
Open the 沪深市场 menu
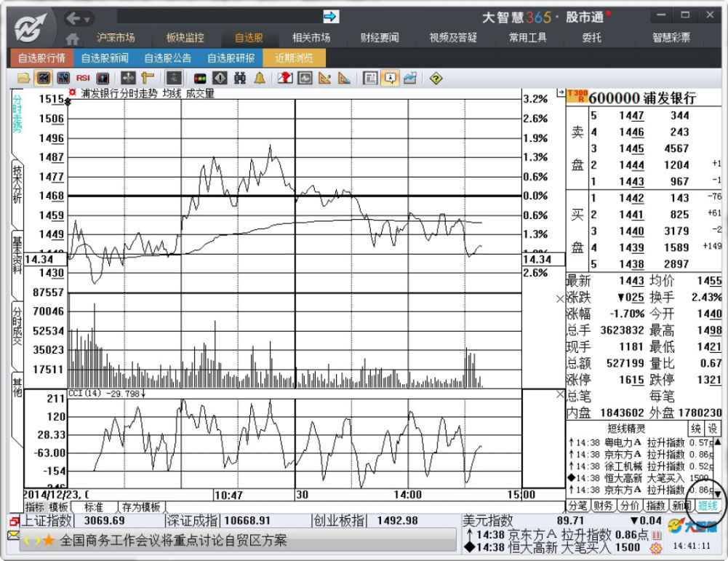pos(116,38)
